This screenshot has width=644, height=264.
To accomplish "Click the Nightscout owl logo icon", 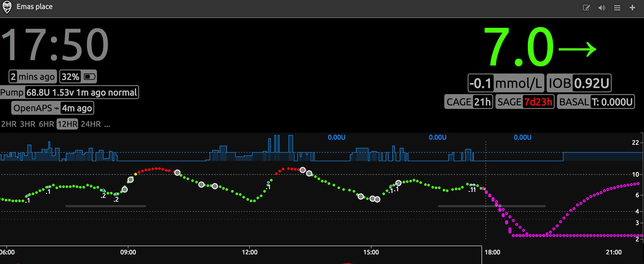I will (7, 7).
